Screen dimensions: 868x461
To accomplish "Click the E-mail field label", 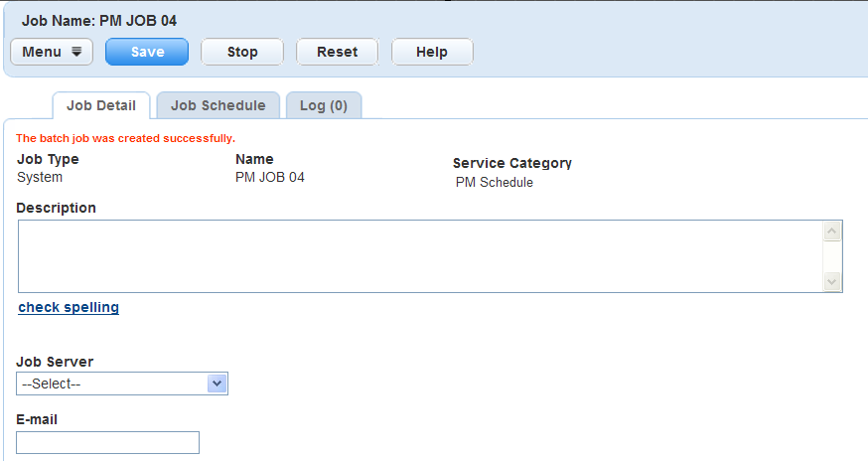I will 37,419.
